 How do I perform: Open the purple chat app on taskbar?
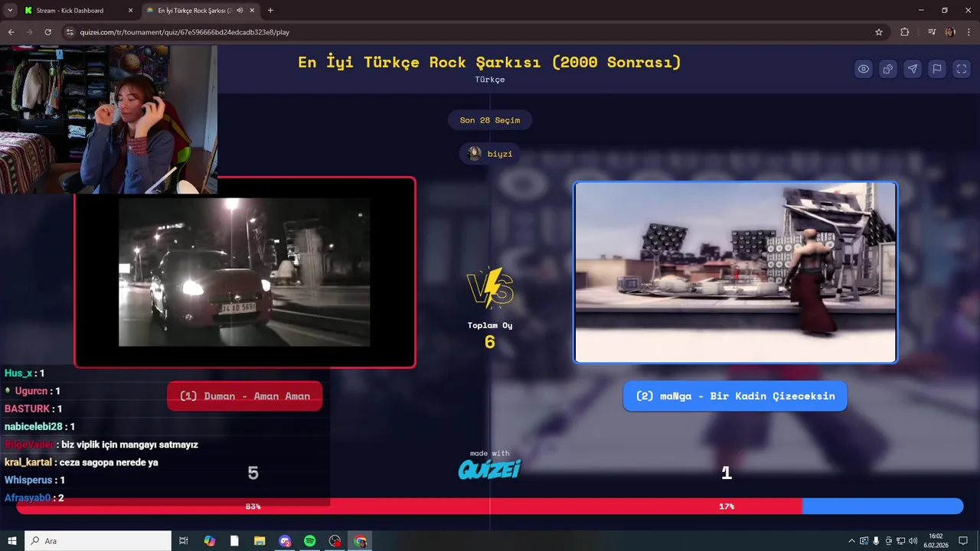[x=285, y=541]
